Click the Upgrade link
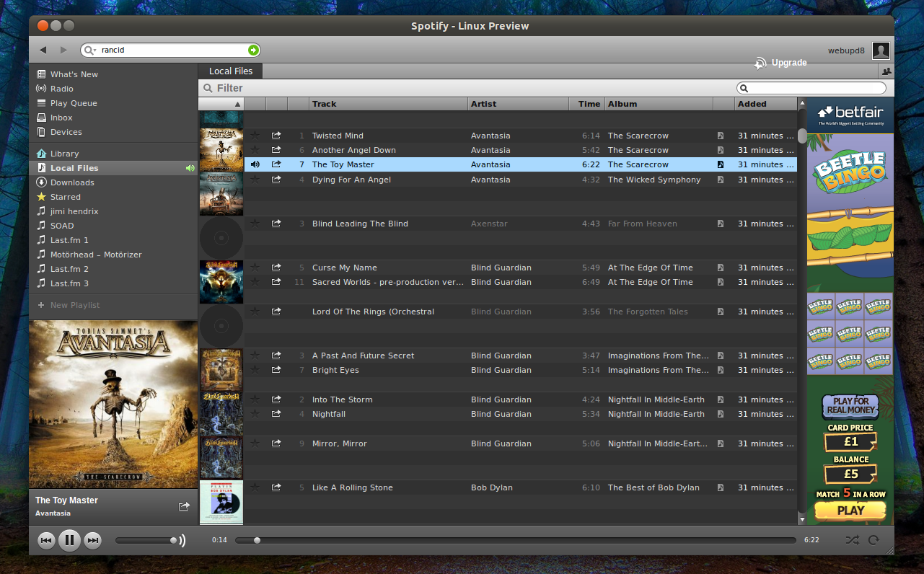 pos(789,63)
